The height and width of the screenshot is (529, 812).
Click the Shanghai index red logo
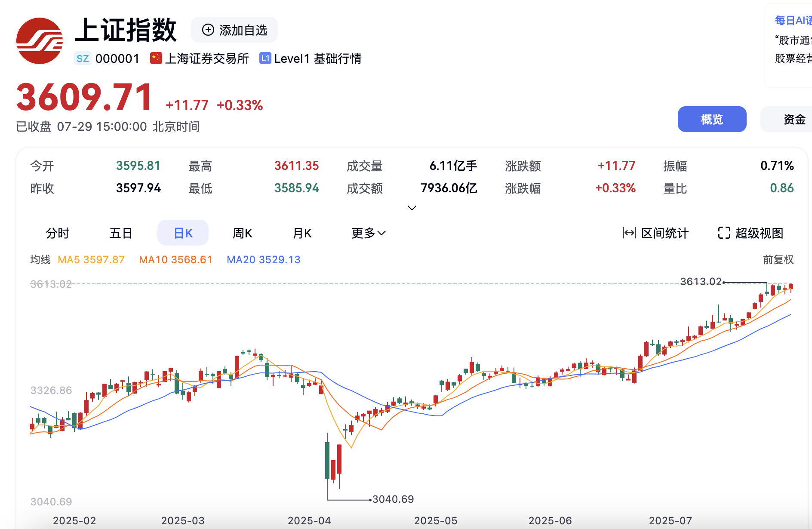pyautogui.click(x=40, y=41)
